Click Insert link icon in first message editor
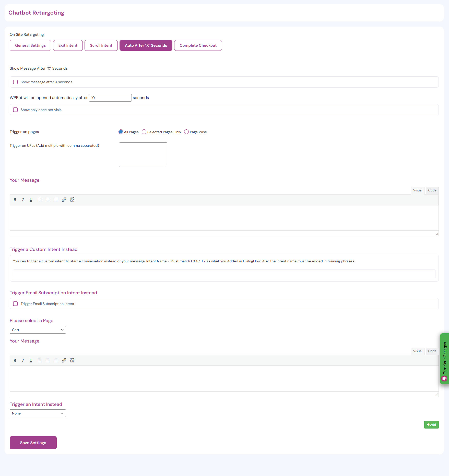Image resolution: width=449 pixels, height=476 pixels. pyautogui.click(x=64, y=200)
